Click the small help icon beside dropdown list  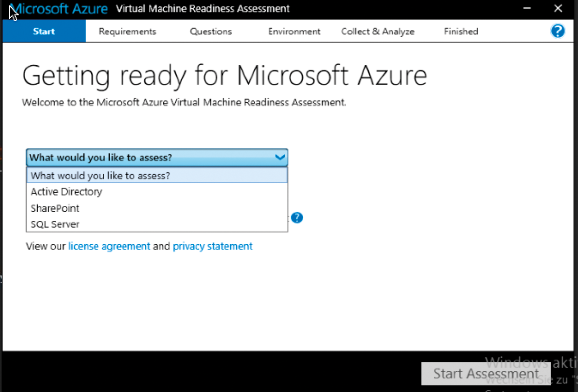click(297, 218)
